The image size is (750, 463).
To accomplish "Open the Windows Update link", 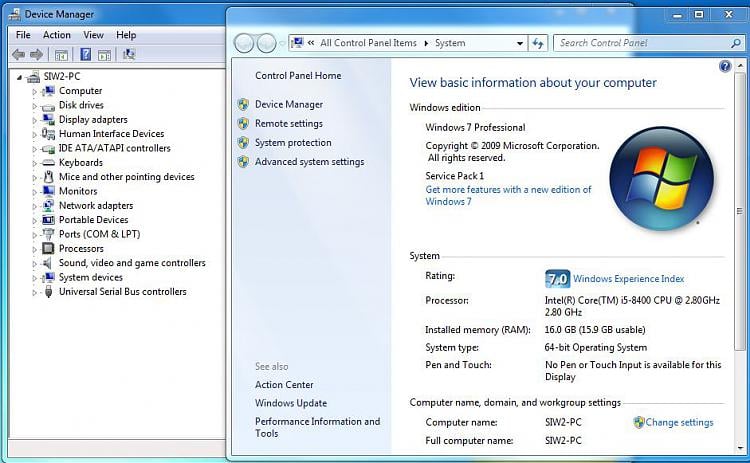I will [x=291, y=403].
